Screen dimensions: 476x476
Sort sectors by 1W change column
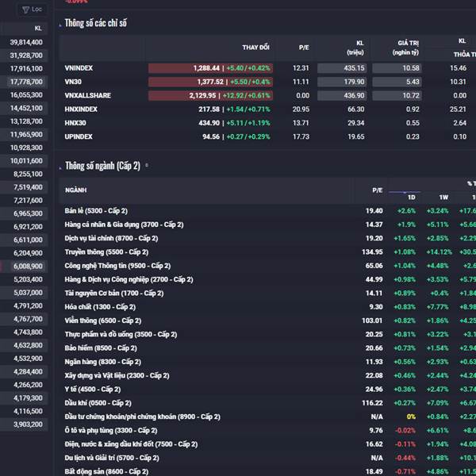pos(443,198)
